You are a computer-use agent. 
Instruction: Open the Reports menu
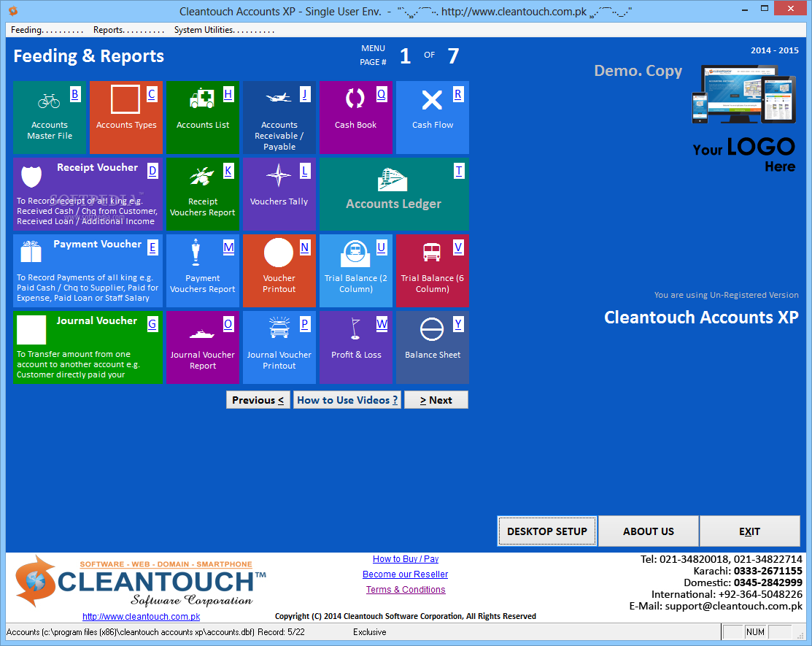tap(128, 30)
